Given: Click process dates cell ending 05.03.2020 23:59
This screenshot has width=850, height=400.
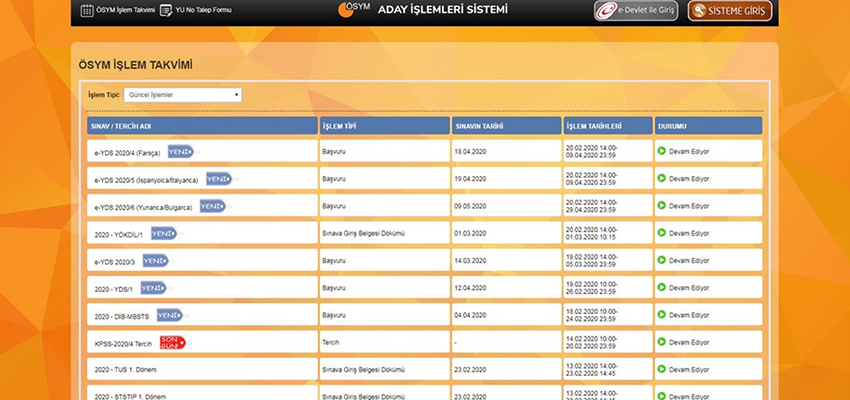Looking at the screenshot, I should 608,260.
